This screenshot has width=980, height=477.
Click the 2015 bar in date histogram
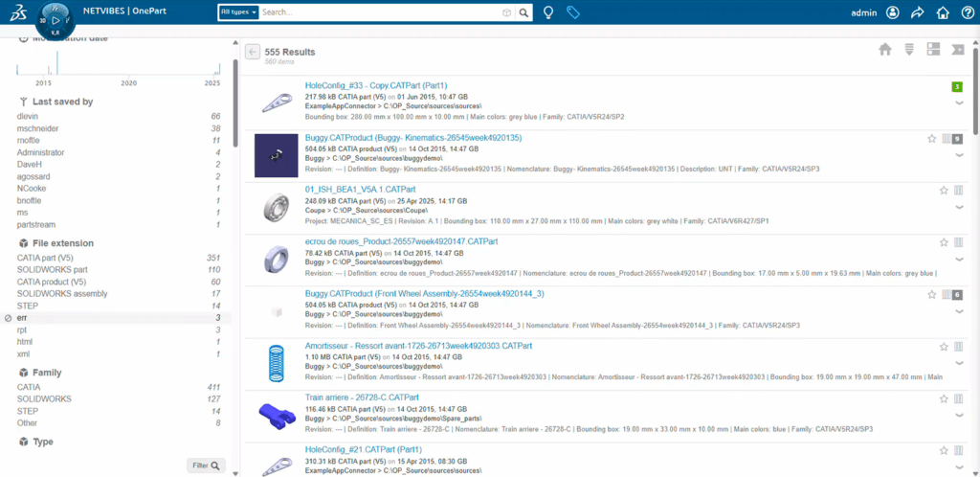[x=56, y=62]
